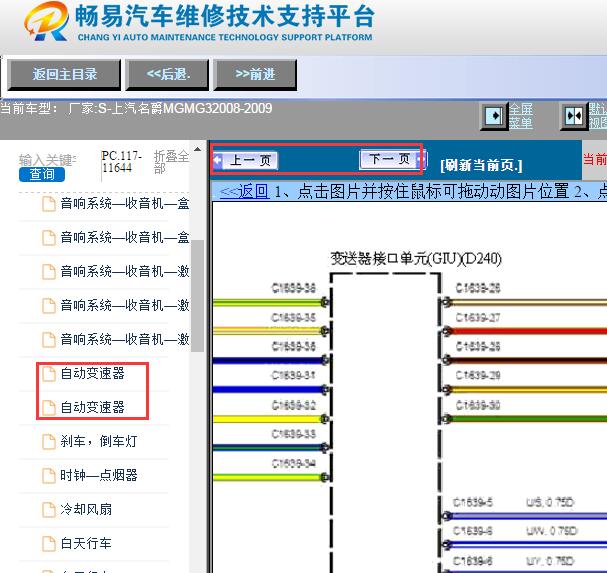The image size is (607, 573).
Task: Click connector label C1639-29
Action: click(x=478, y=376)
